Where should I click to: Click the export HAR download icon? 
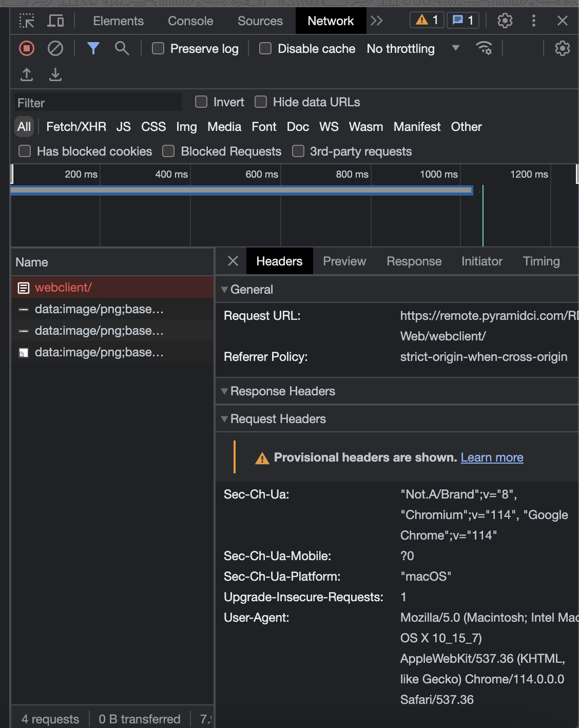(55, 75)
